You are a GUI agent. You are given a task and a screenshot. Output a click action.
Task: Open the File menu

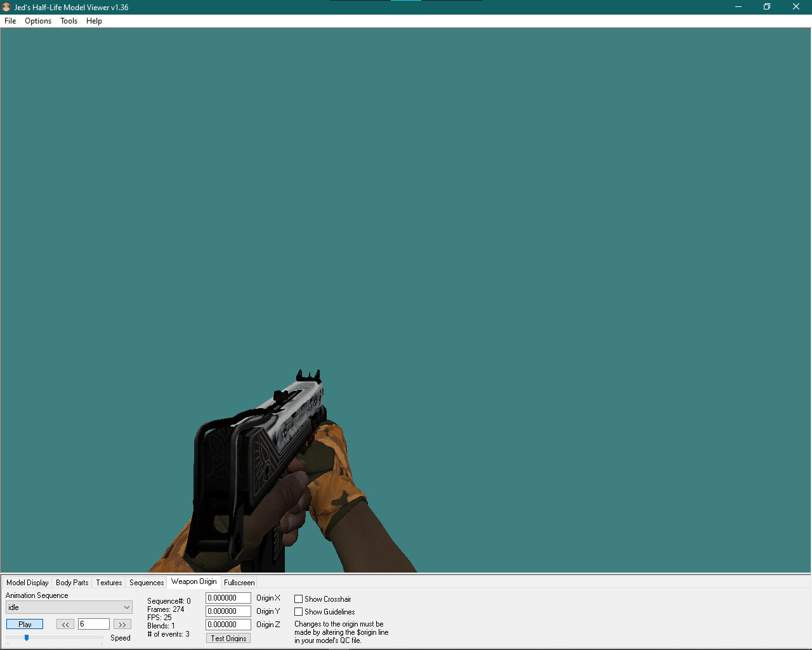(x=10, y=21)
